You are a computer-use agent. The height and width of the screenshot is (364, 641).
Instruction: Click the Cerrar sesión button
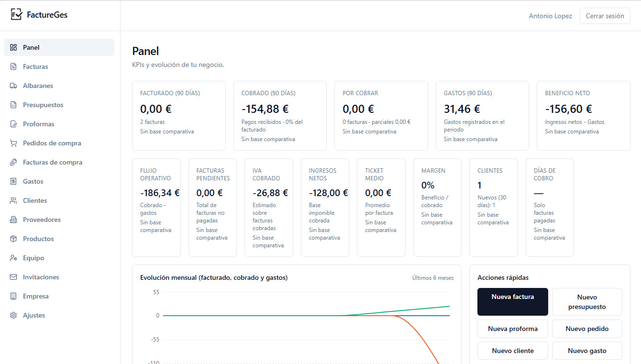pos(605,16)
